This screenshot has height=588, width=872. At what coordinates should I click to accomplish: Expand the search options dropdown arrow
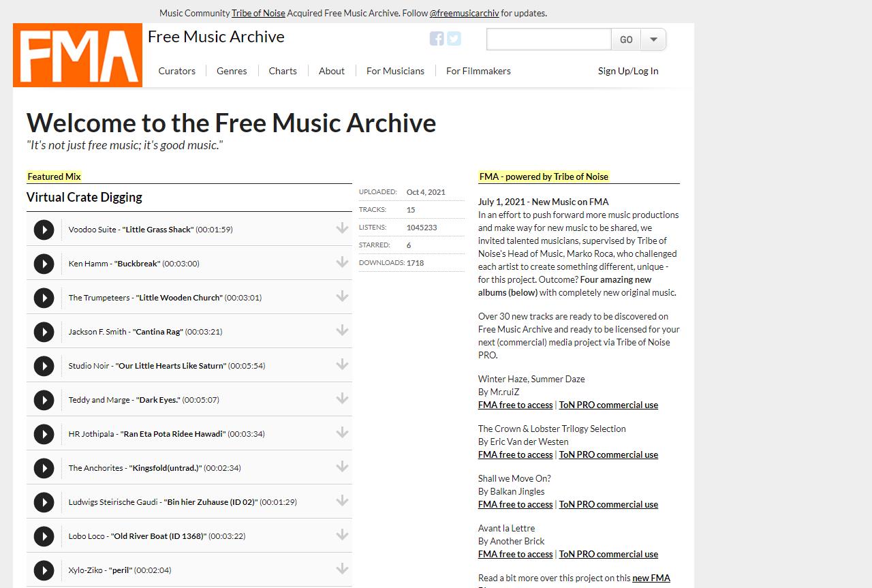pos(653,40)
